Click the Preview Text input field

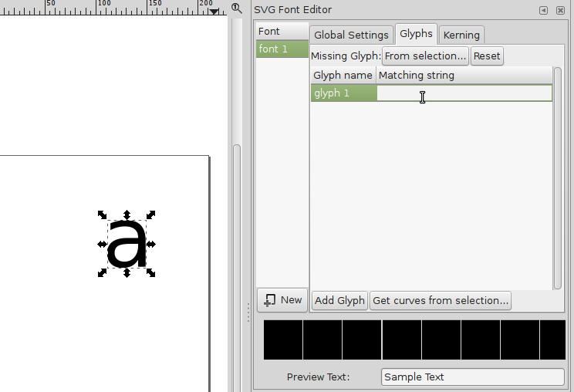point(472,377)
